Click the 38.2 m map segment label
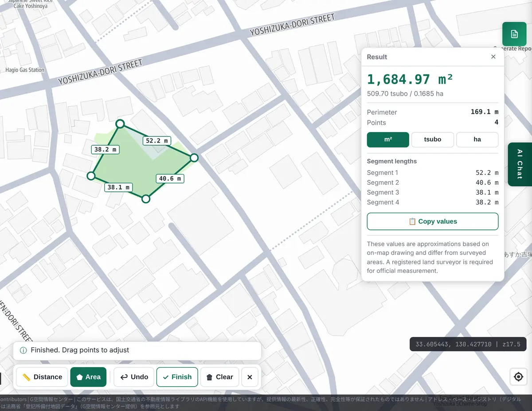The height and width of the screenshot is (411, 532). coord(105,149)
